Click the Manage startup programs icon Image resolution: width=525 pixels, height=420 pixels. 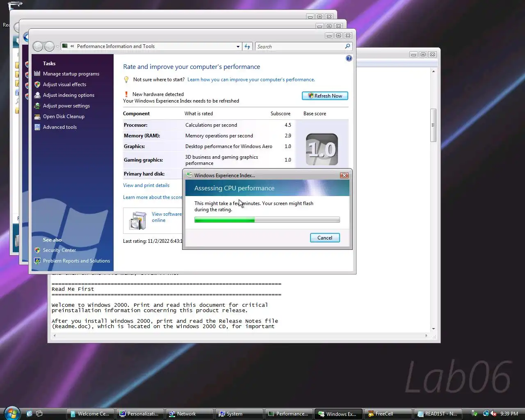[x=37, y=74]
